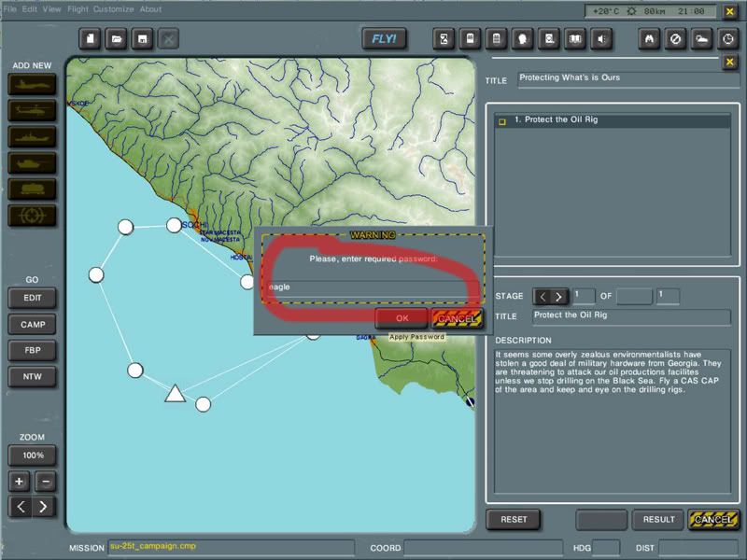This screenshot has width=747, height=560.
Task: Toggle the checkbox beside Protect the Oil Rig
Action: (x=501, y=121)
